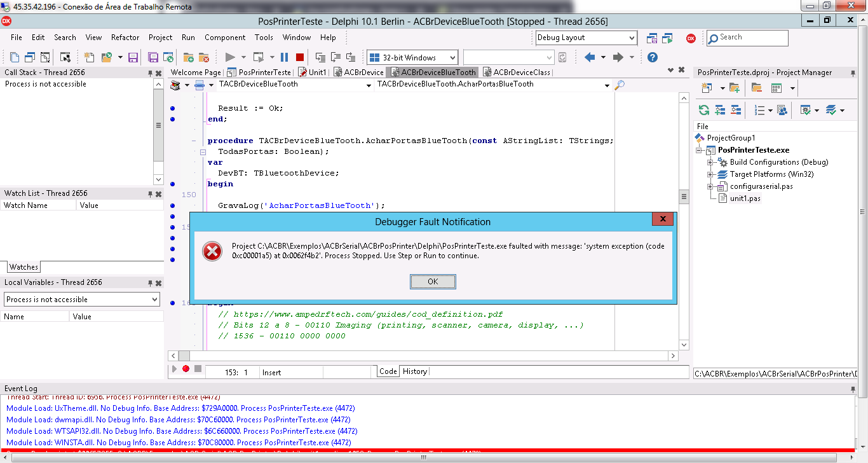The width and height of the screenshot is (868, 463).
Task: Save the current file with floppy icon
Action: [x=133, y=57]
